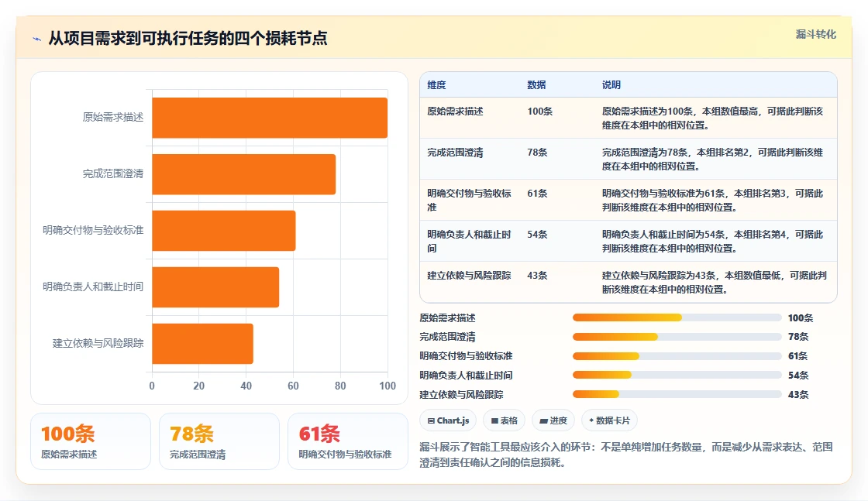The width and height of the screenshot is (868, 501).
Task: Select the 进度 tag chip
Action: point(553,420)
